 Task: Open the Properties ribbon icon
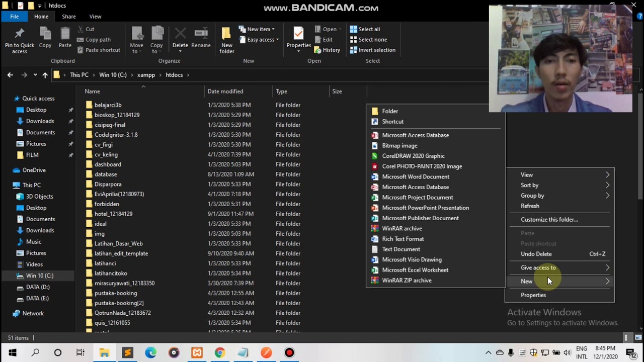(x=299, y=38)
